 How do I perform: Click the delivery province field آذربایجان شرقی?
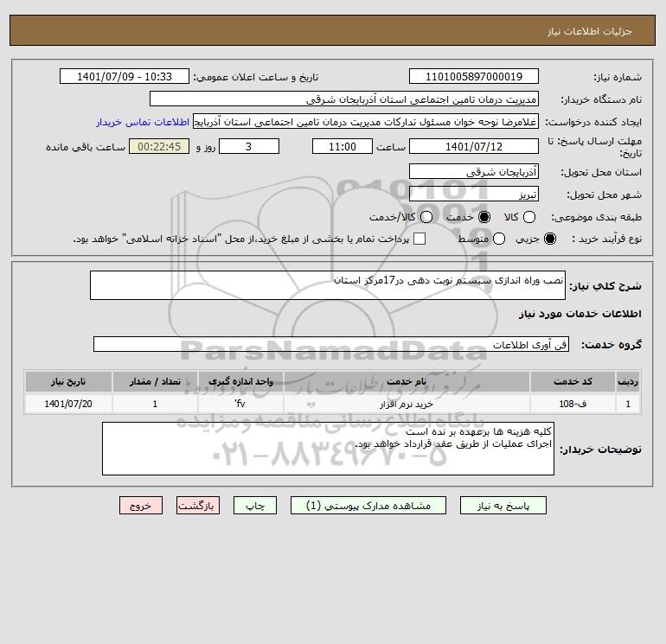coord(474,171)
